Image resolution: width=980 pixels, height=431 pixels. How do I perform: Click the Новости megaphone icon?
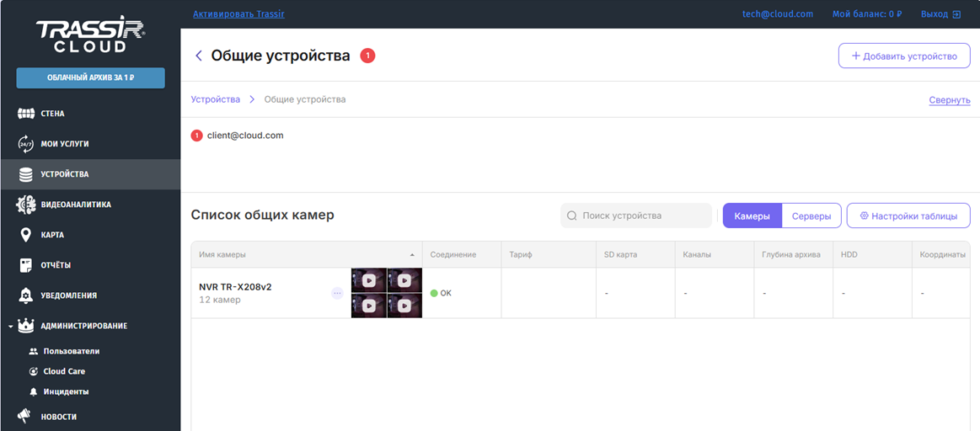(25, 417)
